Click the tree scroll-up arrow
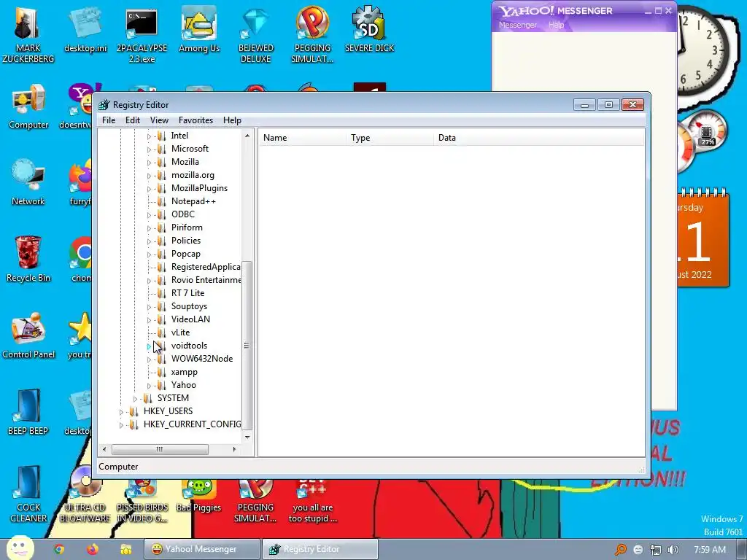 coord(247,136)
